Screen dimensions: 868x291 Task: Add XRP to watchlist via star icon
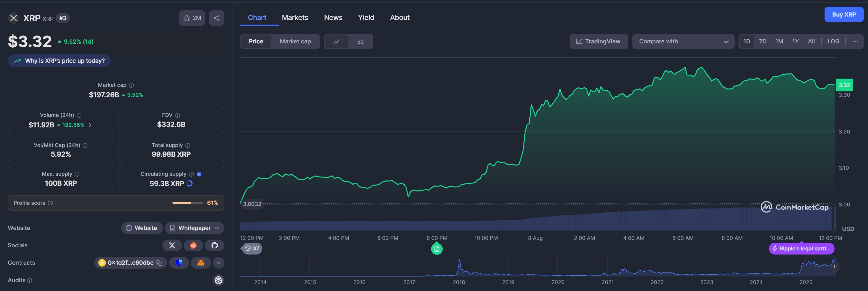click(x=187, y=18)
